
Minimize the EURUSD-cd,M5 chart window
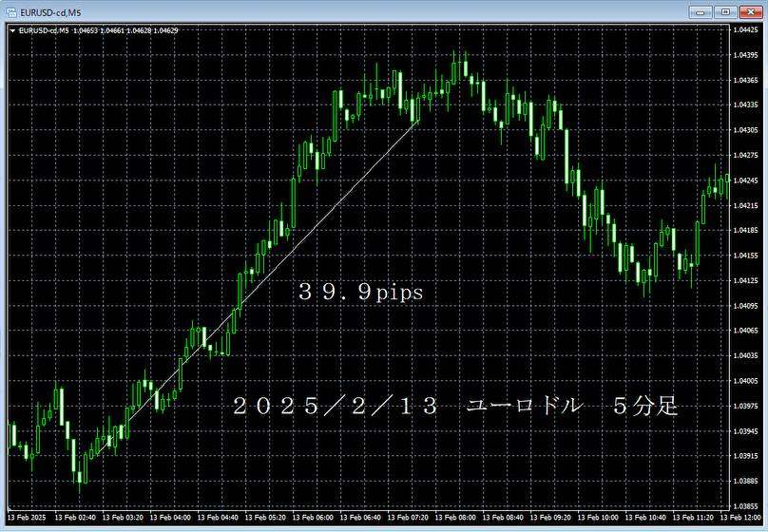pos(701,10)
